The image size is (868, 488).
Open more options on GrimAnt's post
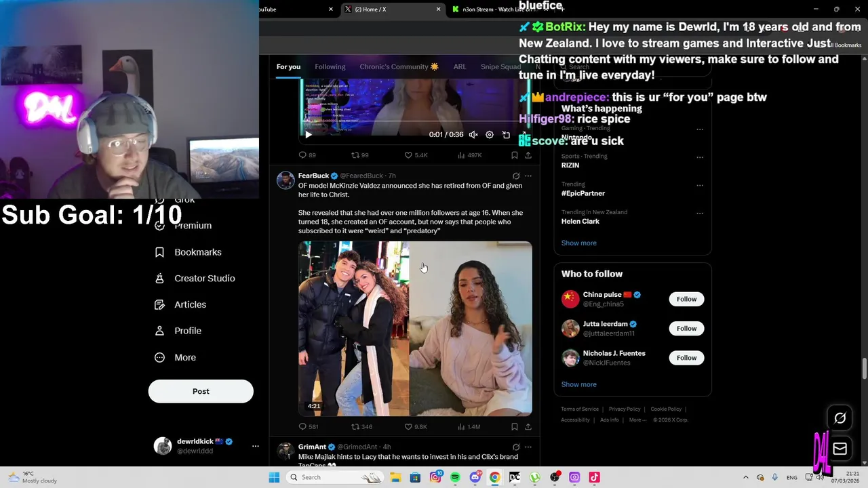(528, 447)
